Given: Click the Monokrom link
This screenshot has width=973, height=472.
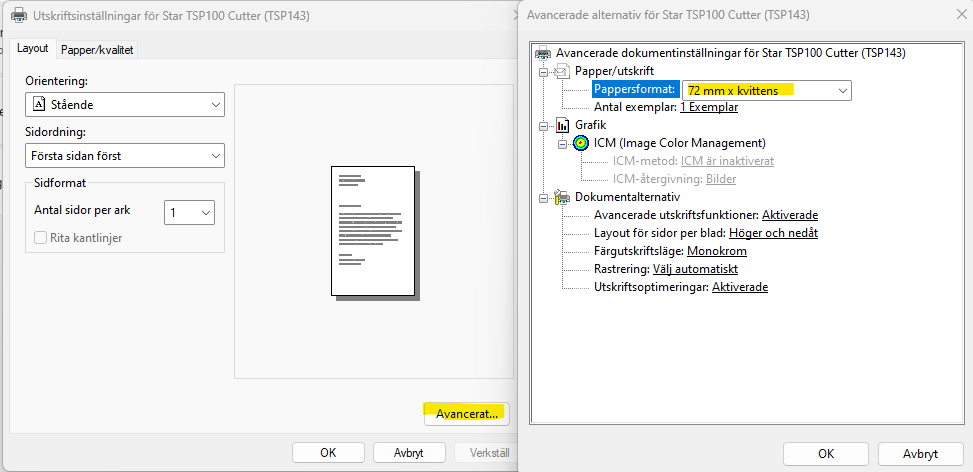Looking at the screenshot, I should click(717, 251).
